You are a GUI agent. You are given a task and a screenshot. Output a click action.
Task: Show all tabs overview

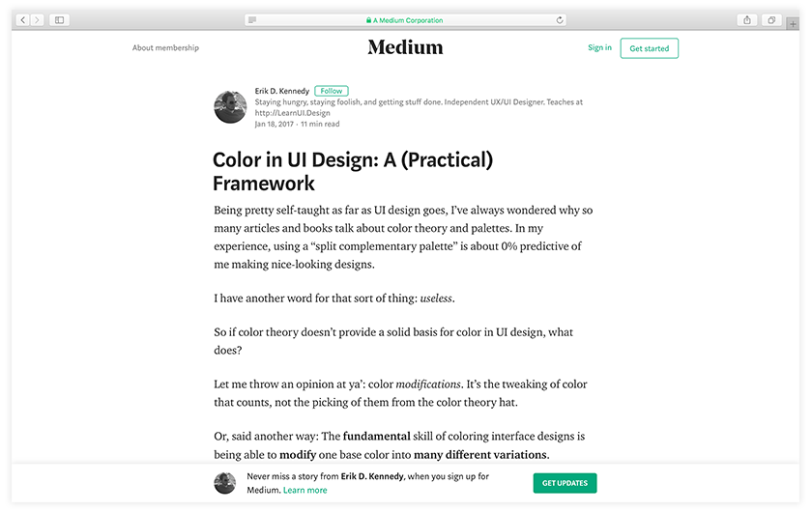771,19
